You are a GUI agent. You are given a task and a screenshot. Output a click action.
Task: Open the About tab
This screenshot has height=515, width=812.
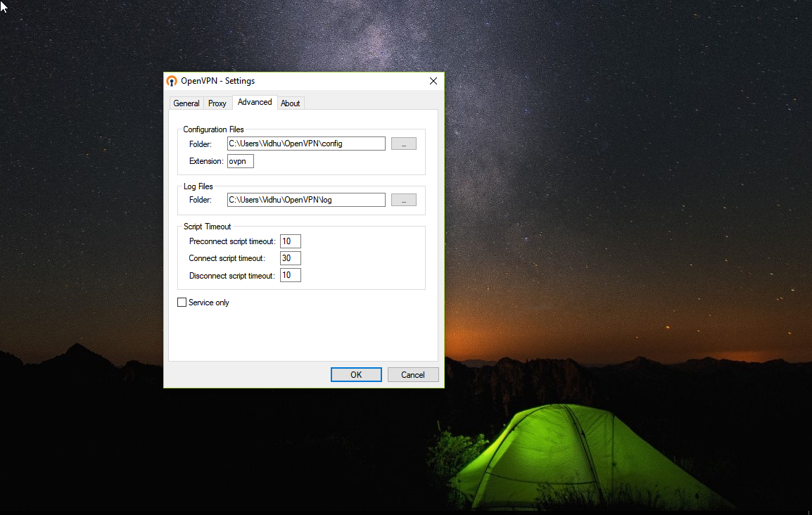pyautogui.click(x=291, y=103)
